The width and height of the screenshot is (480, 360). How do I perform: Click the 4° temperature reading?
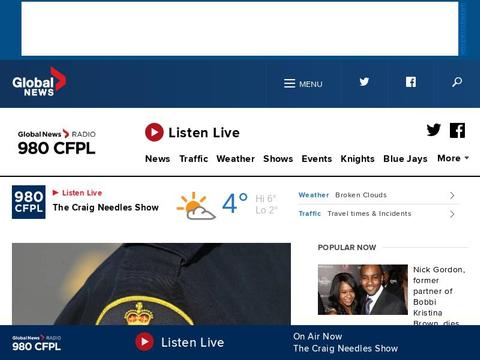pyautogui.click(x=235, y=203)
